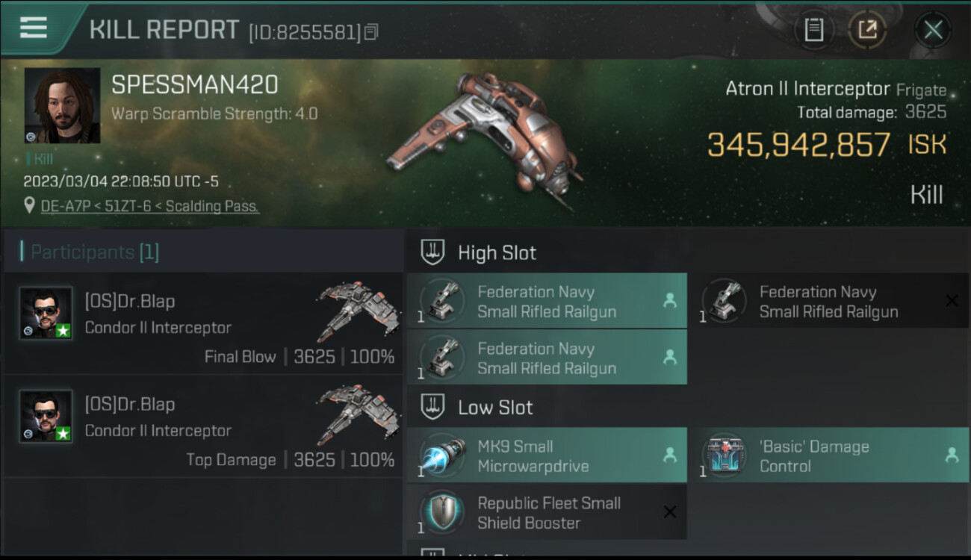Tap the share export icon
Screen dimensions: 971x560
[867, 30]
